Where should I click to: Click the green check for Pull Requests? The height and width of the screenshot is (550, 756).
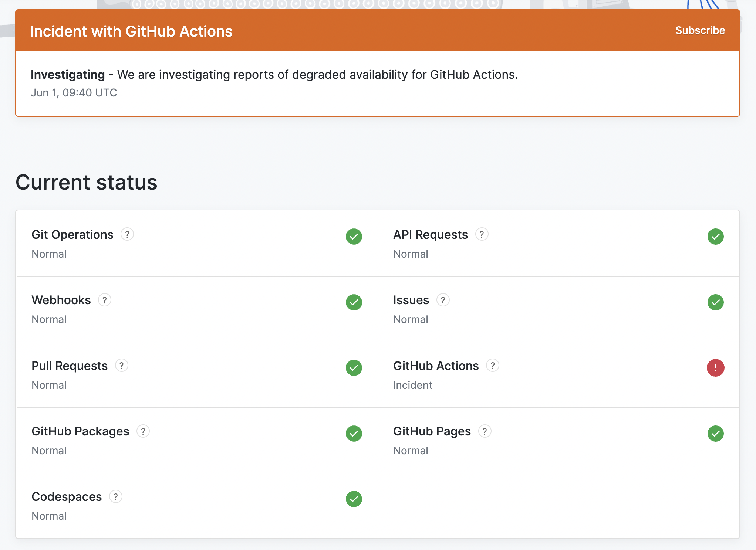pyautogui.click(x=354, y=368)
